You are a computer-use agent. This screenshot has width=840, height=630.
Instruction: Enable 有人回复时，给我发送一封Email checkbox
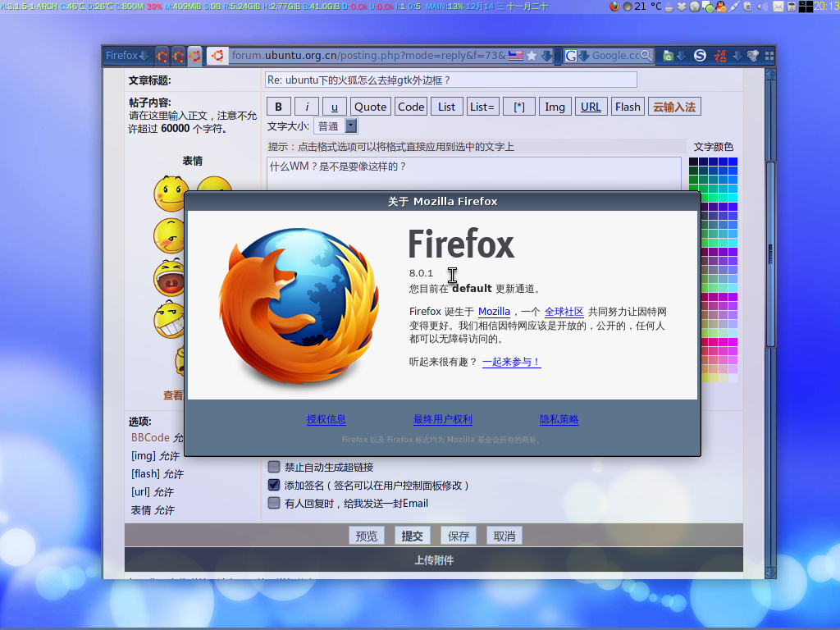tap(274, 503)
